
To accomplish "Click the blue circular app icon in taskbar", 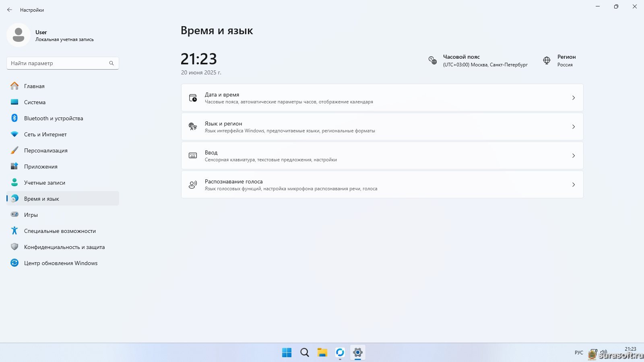I will [340, 353].
